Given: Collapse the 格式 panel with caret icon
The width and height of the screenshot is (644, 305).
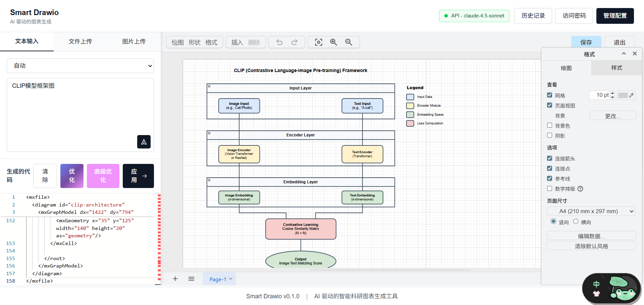Looking at the screenshot, I should pyautogui.click(x=624, y=54).
